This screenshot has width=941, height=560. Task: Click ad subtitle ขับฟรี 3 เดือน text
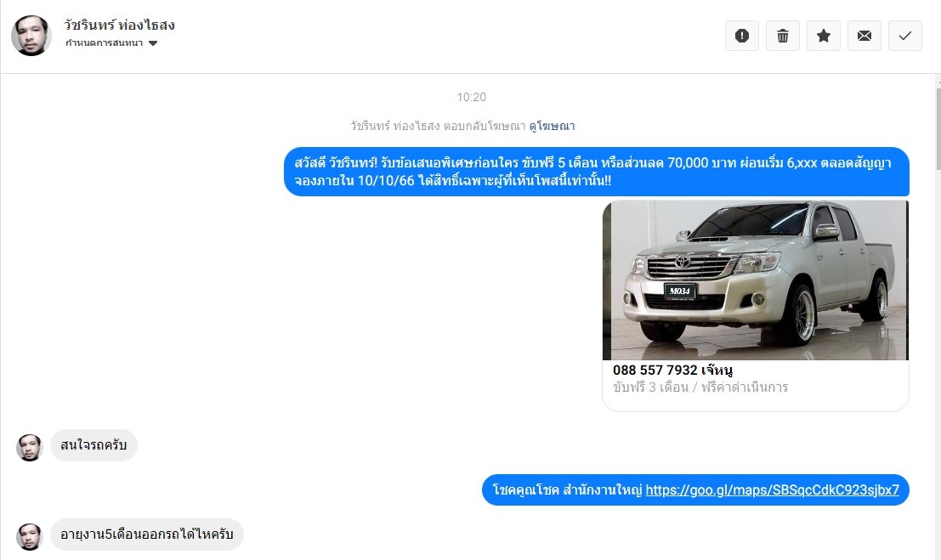click(650, 387)
